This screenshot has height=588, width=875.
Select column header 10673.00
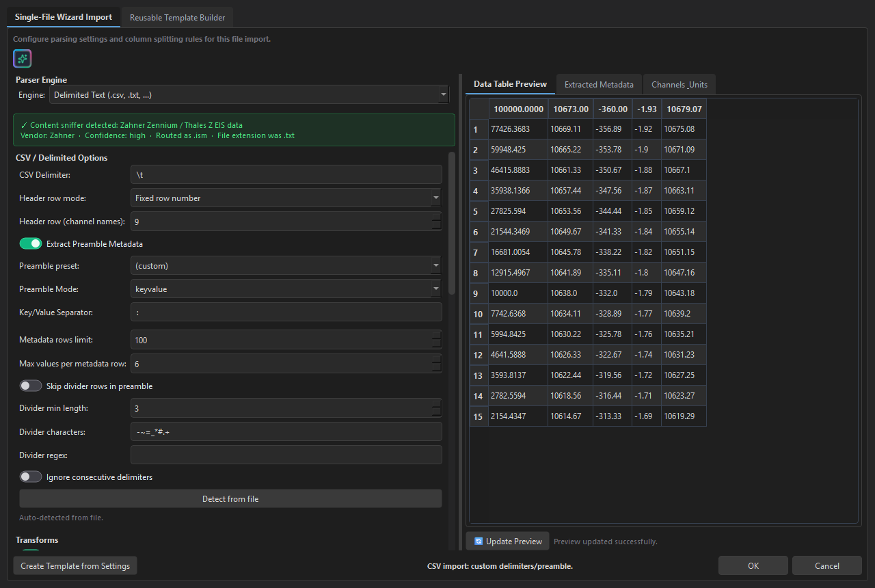pyautogui.click(x=570, y=109)
